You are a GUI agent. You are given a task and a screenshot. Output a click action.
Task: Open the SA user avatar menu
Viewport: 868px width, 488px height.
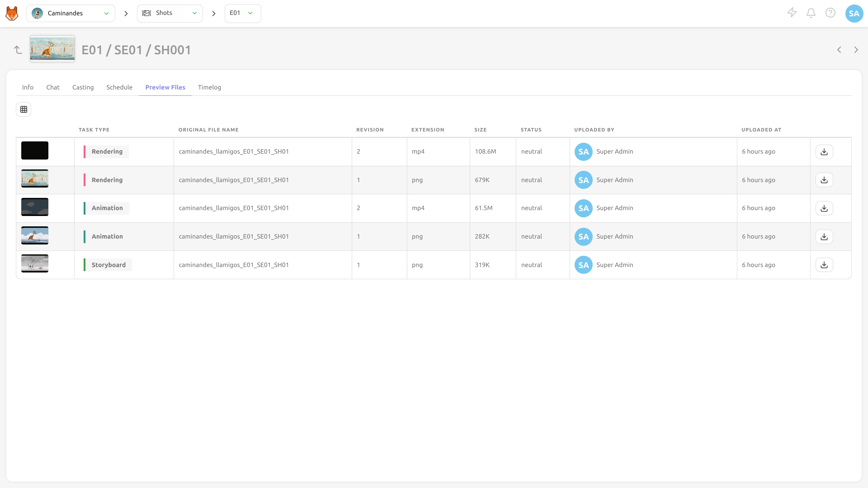[x=854, y=13]
